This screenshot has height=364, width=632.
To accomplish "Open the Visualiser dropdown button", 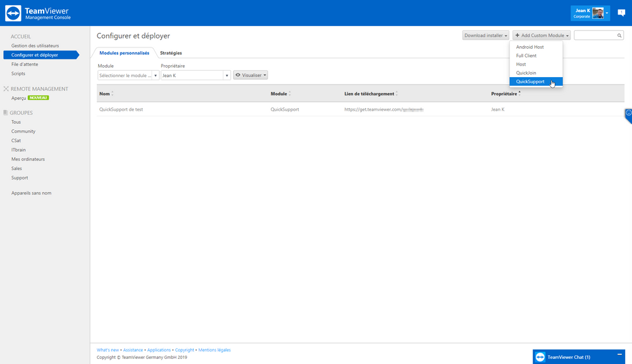I will click(x=251, y=75).
